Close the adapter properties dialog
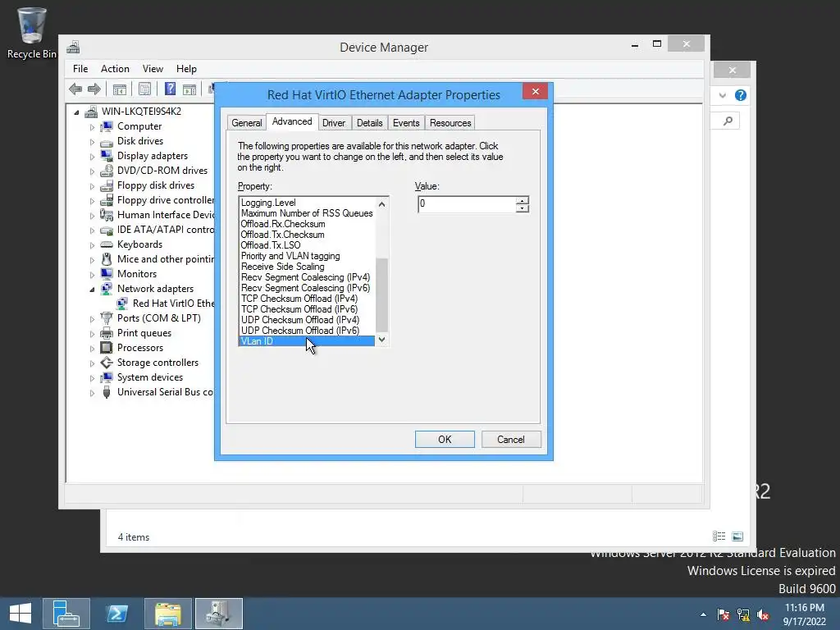 [535, 92]
